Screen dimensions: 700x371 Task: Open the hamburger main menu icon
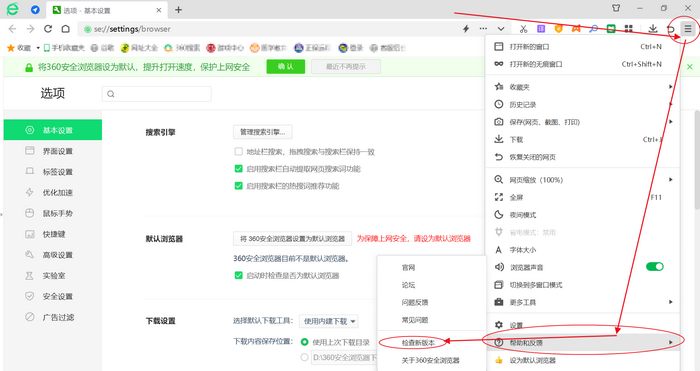[x=688, y=29]
